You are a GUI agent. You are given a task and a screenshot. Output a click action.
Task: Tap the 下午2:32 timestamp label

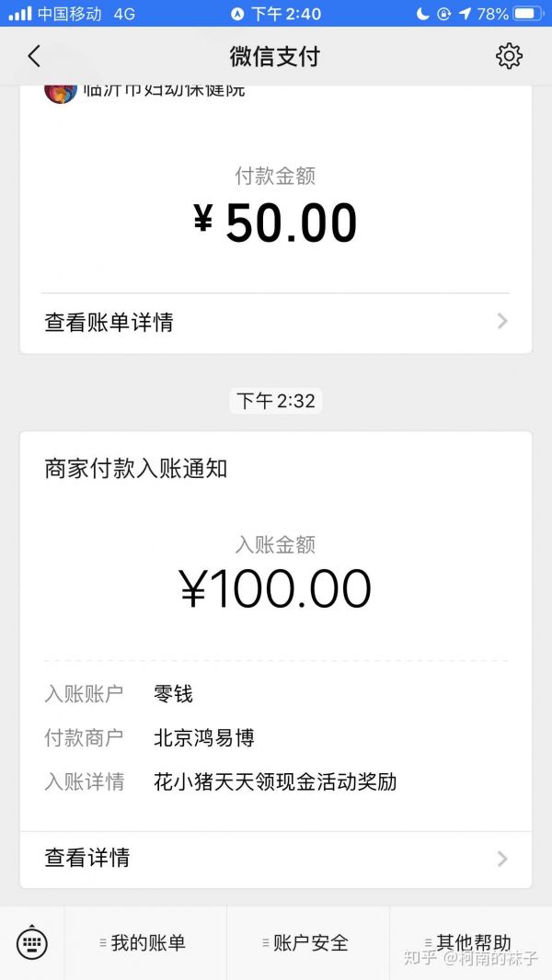[x=275, y=401]
